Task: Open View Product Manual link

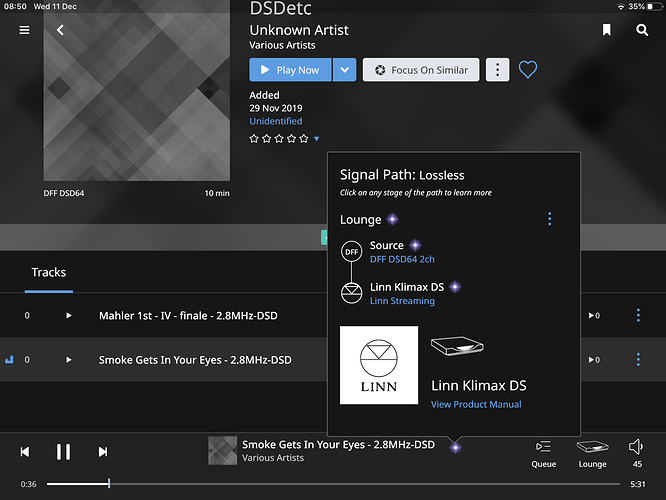Action: (x=476, y=404)
